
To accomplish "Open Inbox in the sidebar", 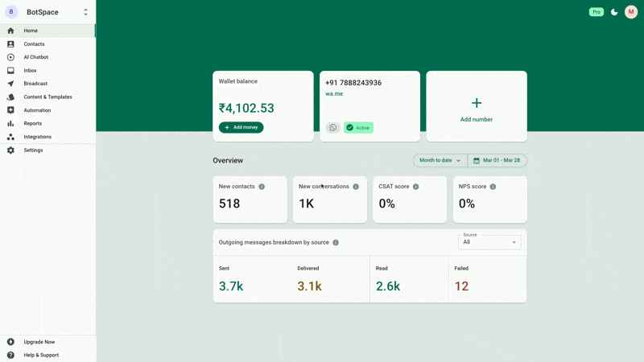I will tap(47, 71).
